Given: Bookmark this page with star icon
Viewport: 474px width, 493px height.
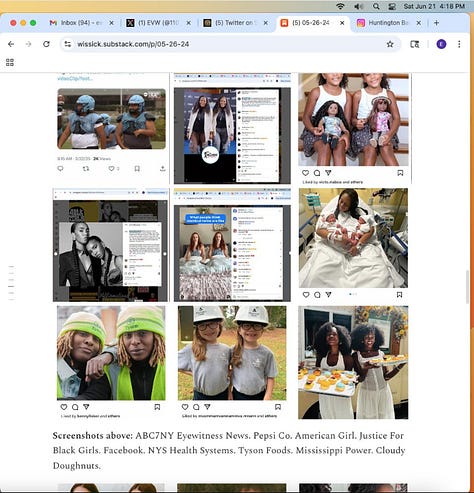Looking at the screenshot, I should point(390,44).
